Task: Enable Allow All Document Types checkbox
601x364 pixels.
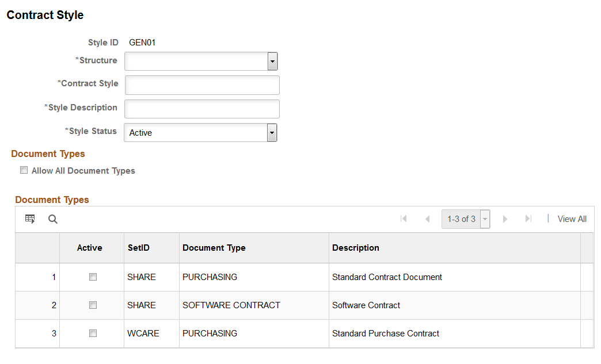Action: click(x=24, y=170)
